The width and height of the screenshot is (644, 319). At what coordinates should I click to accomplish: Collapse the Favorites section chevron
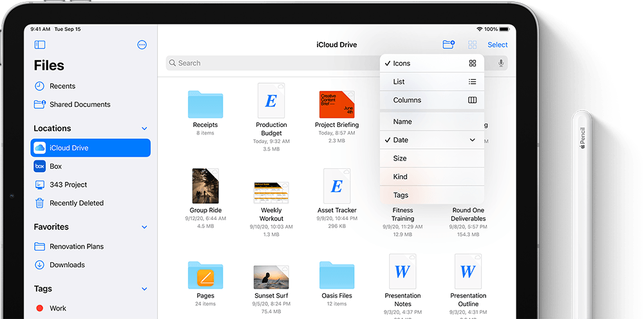(x=144, y=227)
